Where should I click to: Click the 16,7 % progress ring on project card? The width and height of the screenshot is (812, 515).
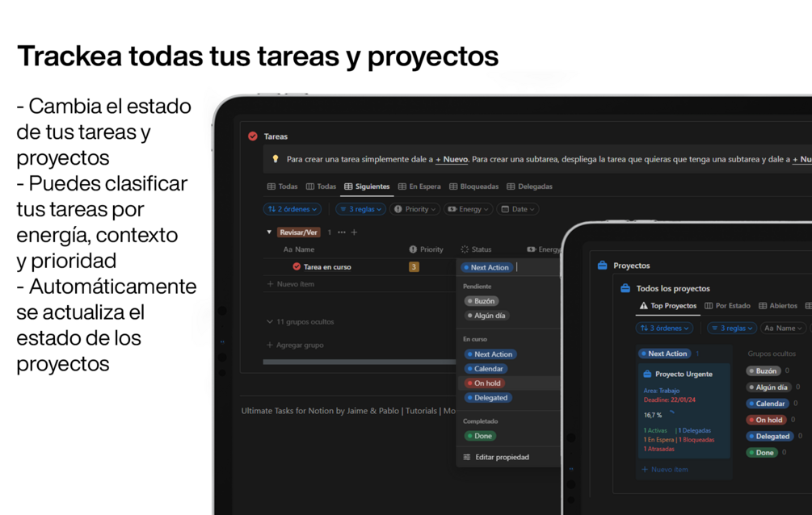pos(671,414)
